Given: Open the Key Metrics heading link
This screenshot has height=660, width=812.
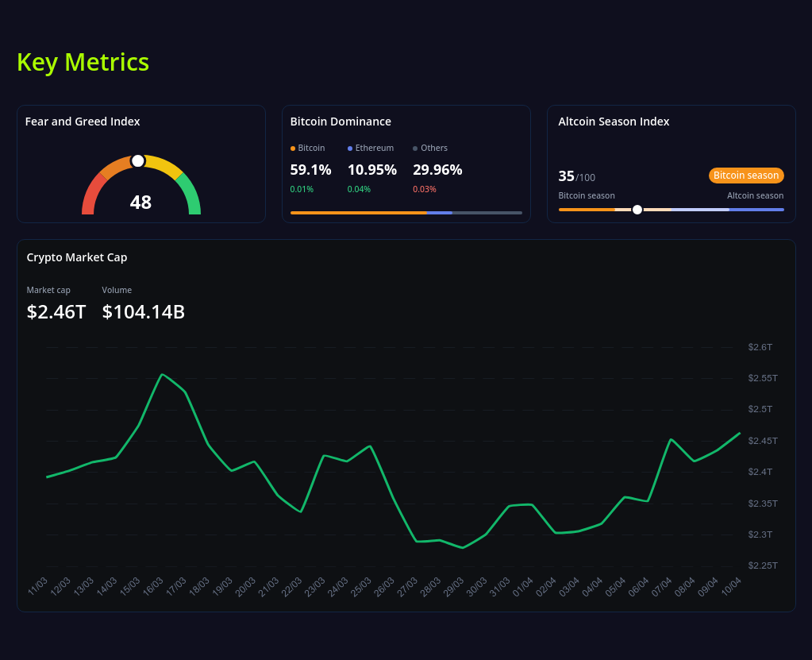Looking at the screenshot, I should coord(83,62).
